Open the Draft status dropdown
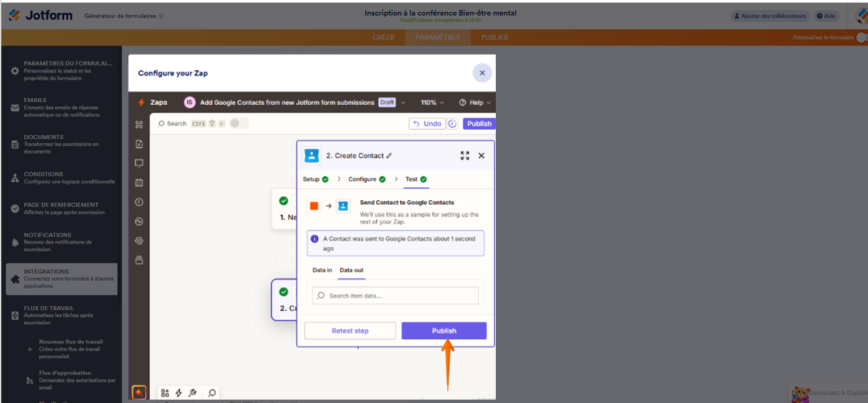Screen dimensions: 868x403 click(392, 102)
